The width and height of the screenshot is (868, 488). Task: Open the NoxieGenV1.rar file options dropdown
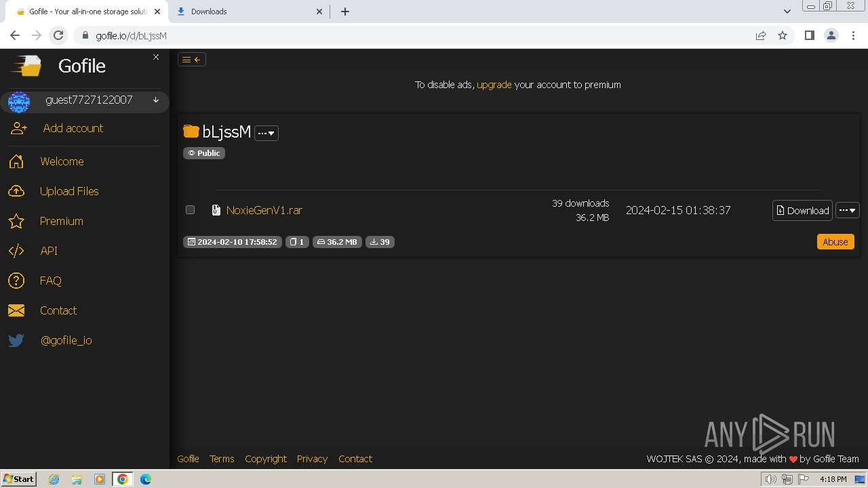coord(848,210)
